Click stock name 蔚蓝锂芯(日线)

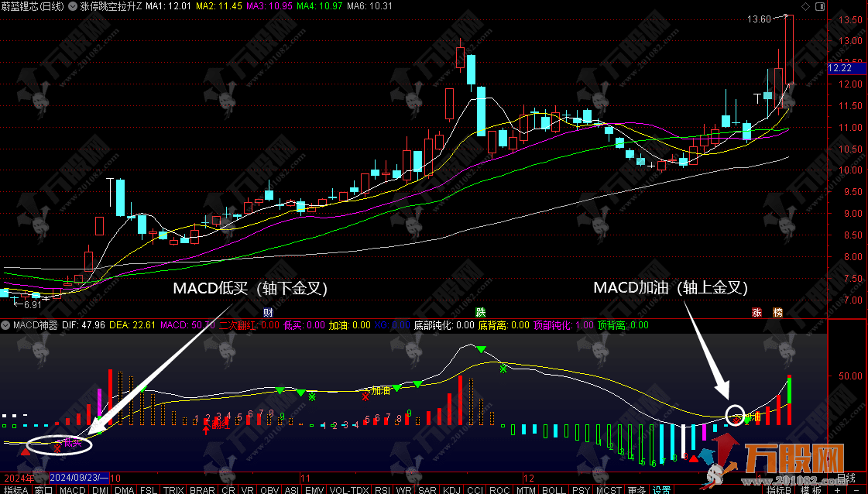click(33, 7)
